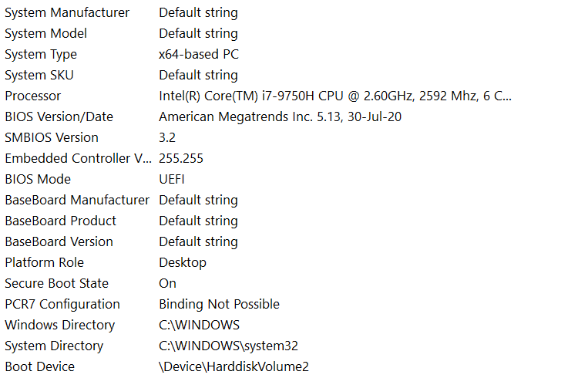Select the x64-based PC value
This screenshot has width=588, height=378.
(198, 54)
